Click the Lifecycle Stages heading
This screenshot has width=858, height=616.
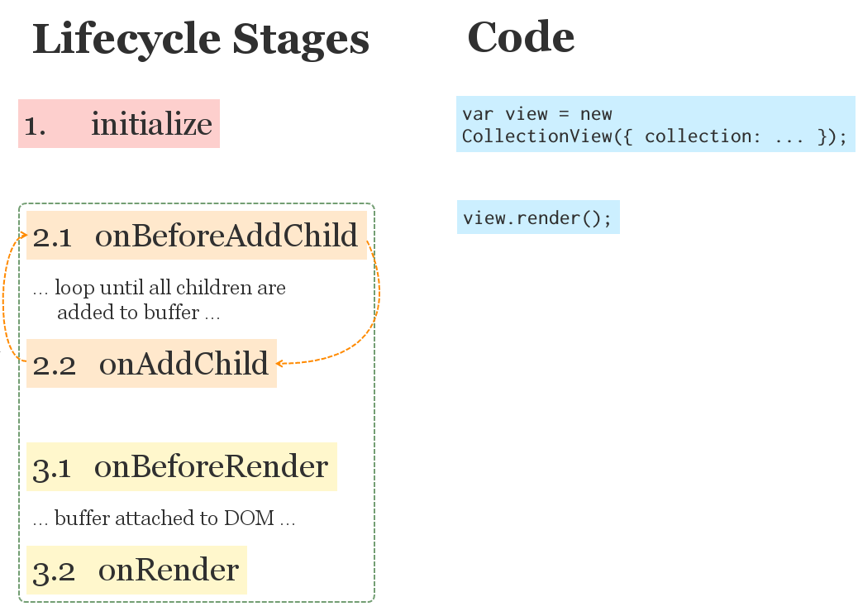pyautogui.click(x=201, y=40)
